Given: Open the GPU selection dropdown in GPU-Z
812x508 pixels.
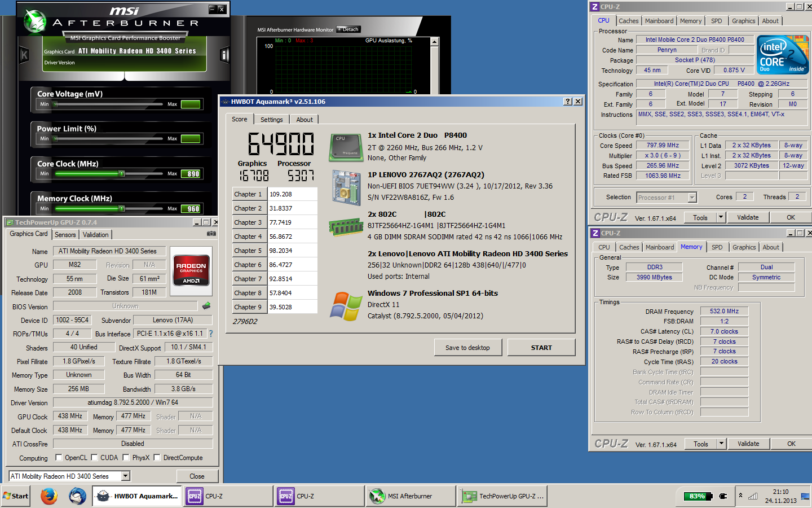Looking at the screenshot, I should [x=126, y=476].
